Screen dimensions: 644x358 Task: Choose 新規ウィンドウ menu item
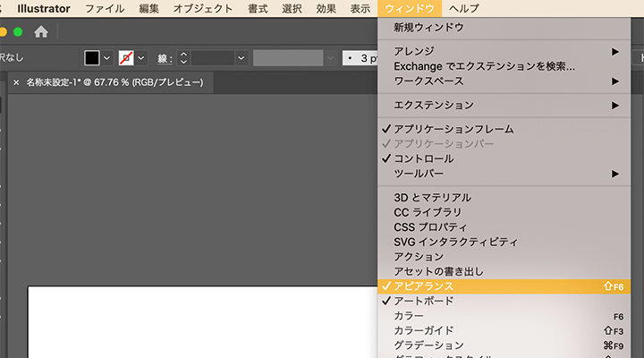point(504,28)
